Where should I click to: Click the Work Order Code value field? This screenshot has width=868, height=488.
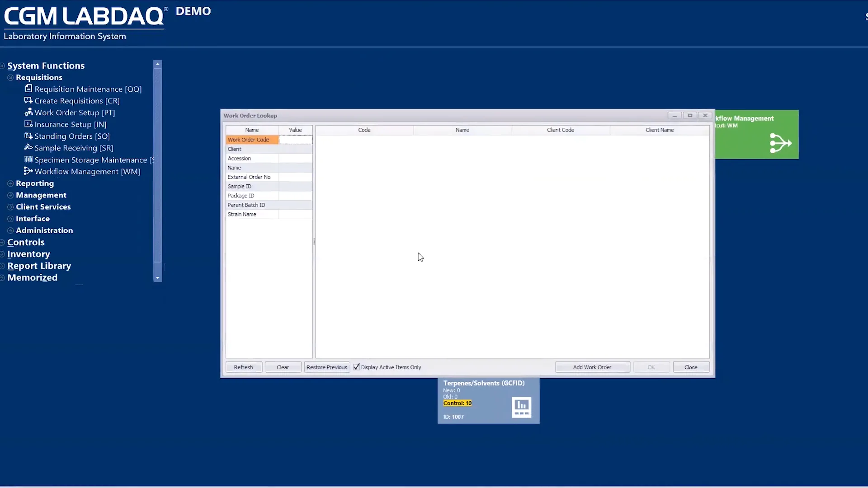295,140
